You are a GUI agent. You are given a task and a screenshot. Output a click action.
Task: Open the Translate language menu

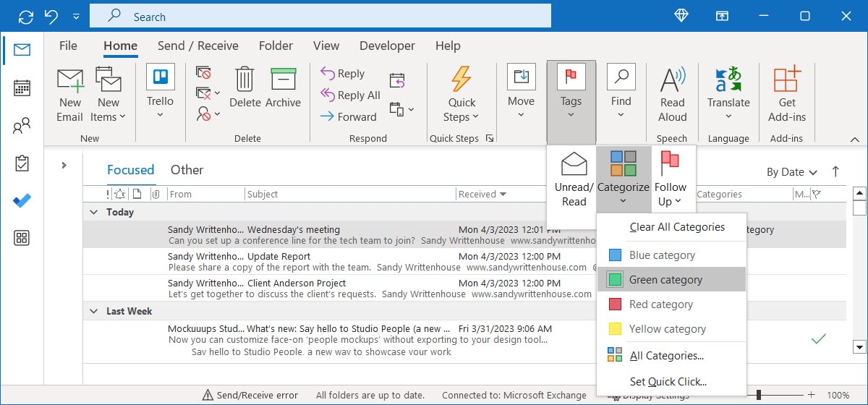click(728, 93)
